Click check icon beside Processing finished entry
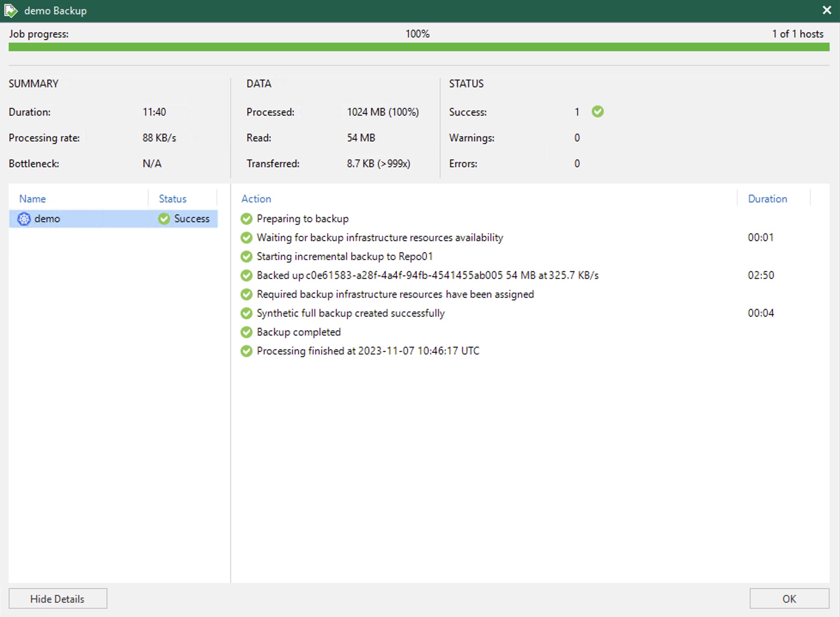 (x=247, y=351)
